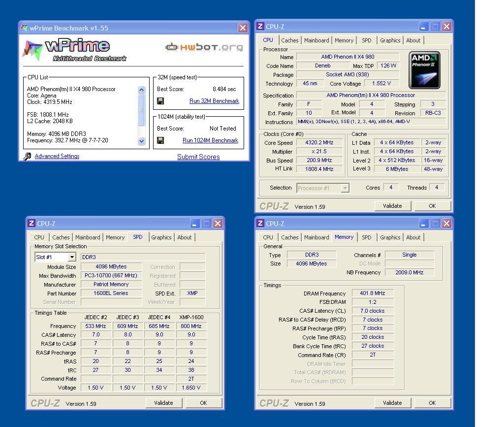Screen dimensions: 504x427
Task: Click the Submit Scores link
Action: [198, 157]
